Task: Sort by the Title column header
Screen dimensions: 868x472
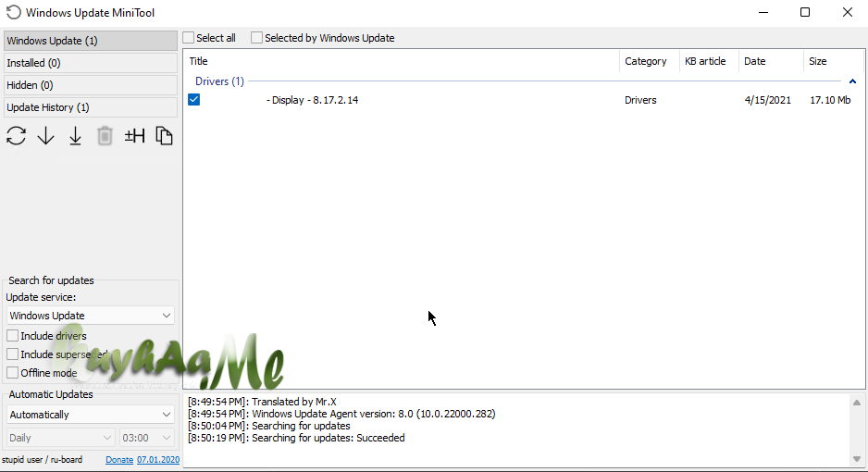Action: [x=402, y=61]
